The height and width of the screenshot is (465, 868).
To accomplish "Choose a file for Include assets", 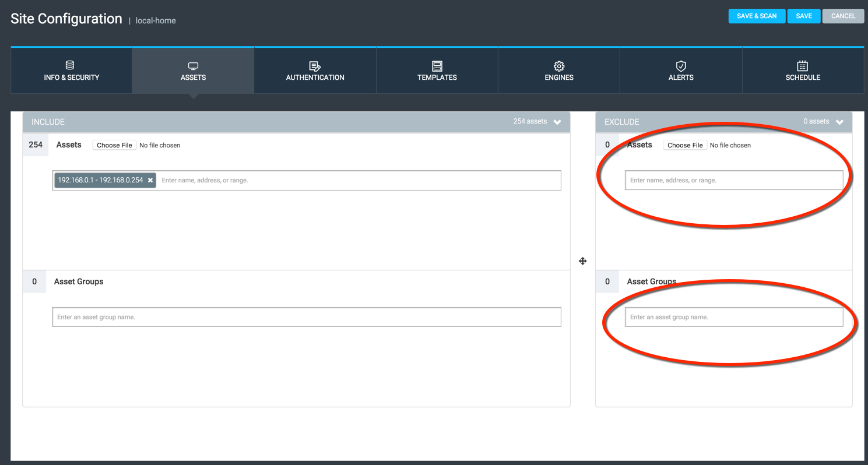I will [x=114, y=145].
